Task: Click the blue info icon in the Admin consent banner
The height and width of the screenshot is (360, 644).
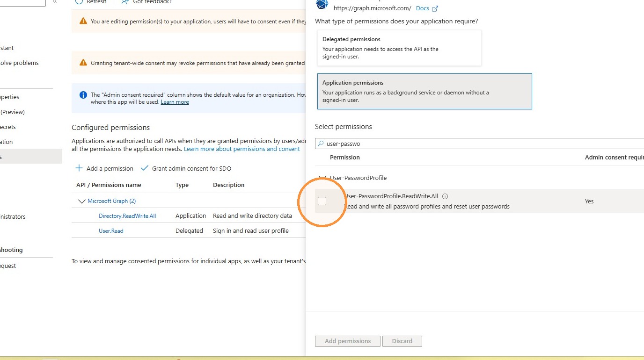Action: pos(83,95)
